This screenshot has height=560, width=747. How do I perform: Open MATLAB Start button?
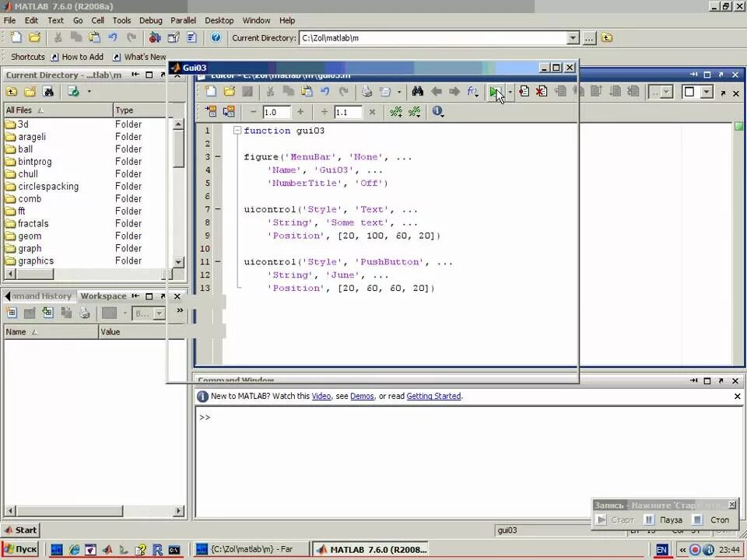(x=21, y=530)
